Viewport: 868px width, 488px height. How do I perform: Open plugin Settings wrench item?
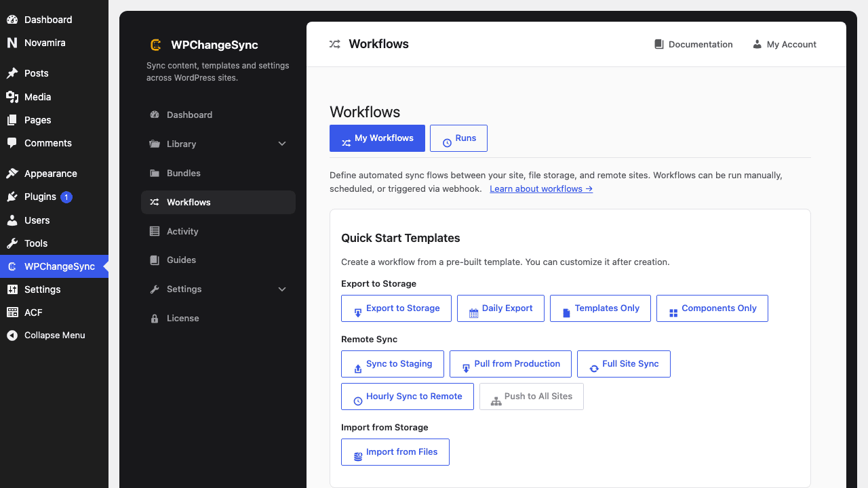[x=218, y=289]
